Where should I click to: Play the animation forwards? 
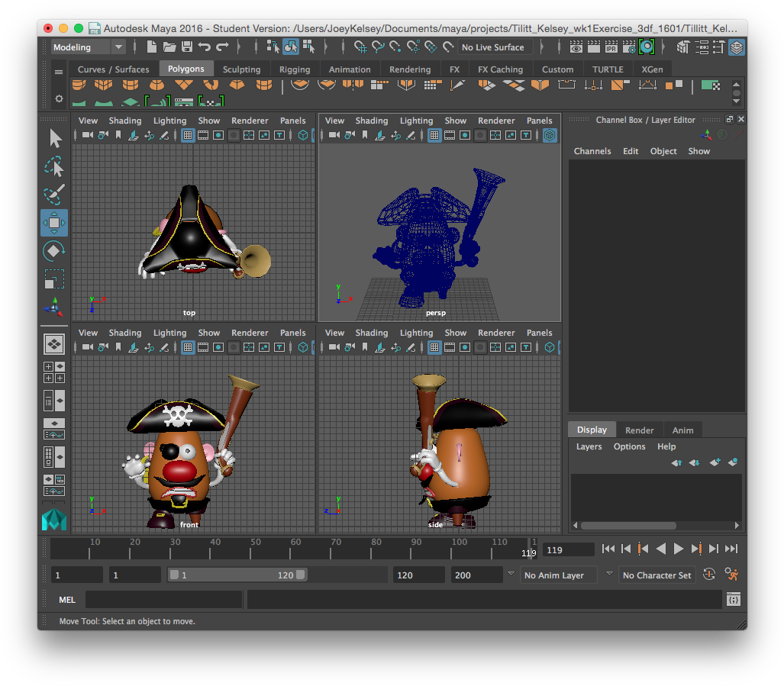tap(678, 549)
